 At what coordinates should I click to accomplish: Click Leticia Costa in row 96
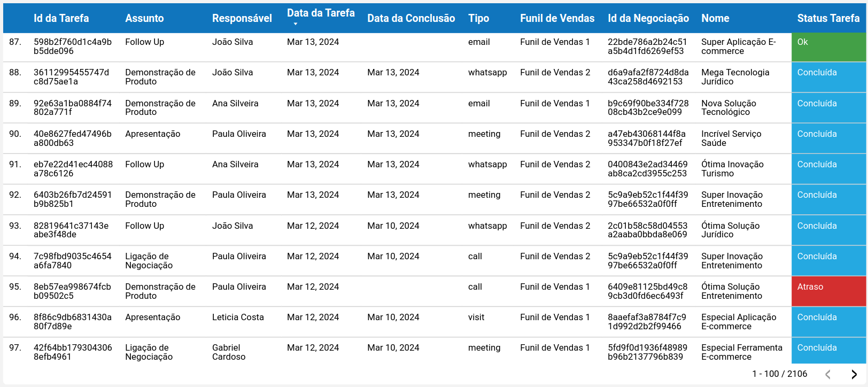[238, 318]
